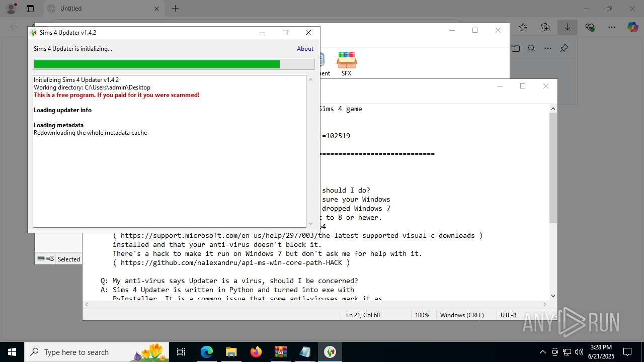Click the SFX icon in WinRAR toolbar
The image size is (644, 362).
coord(347,64)
